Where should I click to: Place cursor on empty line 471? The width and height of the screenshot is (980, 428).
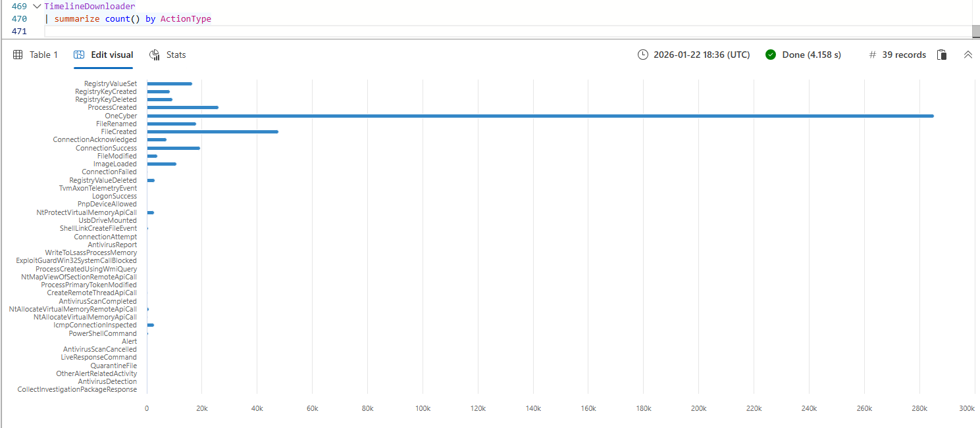pyautogui.click(x=263, y=32)
